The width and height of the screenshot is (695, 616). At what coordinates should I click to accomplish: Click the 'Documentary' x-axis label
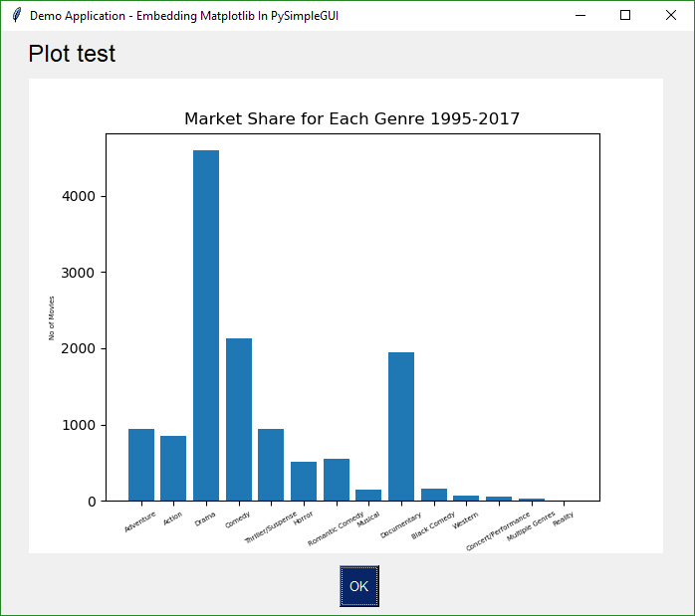401,525
